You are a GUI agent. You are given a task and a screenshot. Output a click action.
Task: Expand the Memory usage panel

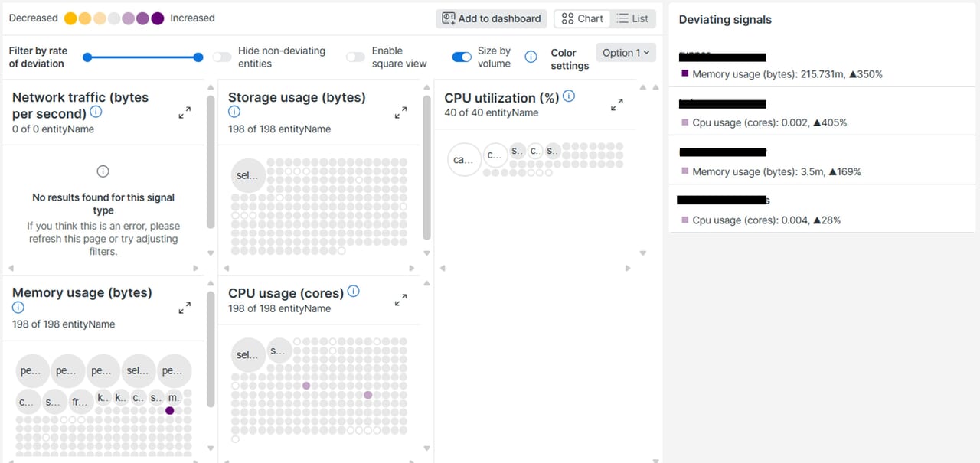[185, 308]
